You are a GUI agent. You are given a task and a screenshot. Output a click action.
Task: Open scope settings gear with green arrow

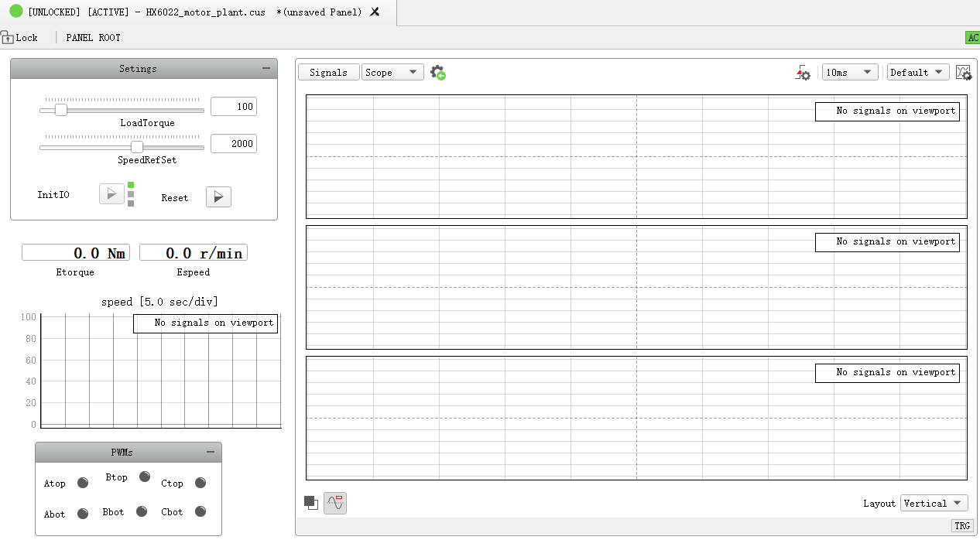438,73
